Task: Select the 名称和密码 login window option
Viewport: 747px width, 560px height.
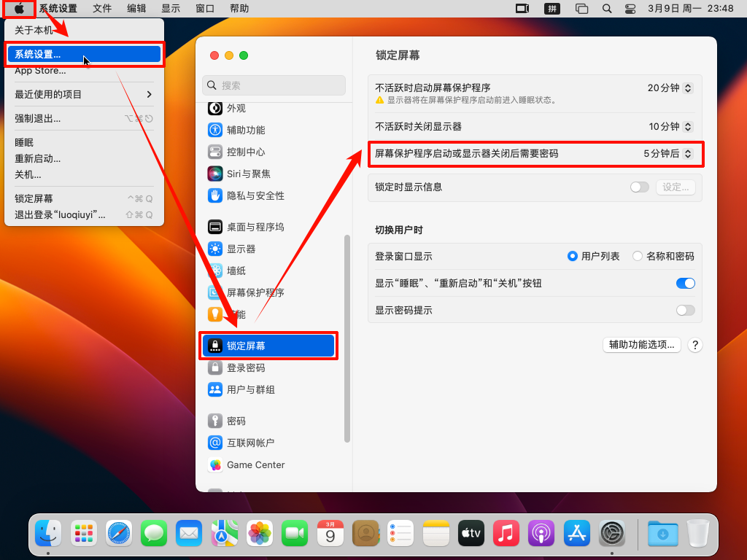Action: point(635,255)
